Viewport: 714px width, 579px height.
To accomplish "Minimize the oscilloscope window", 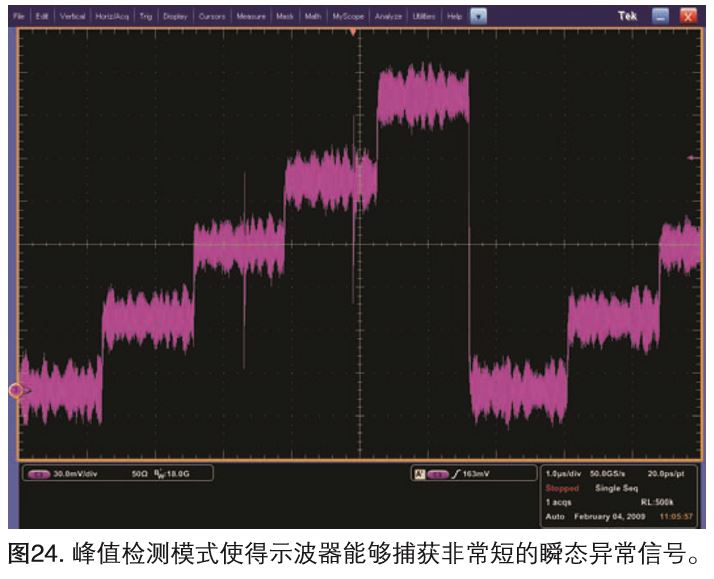I will [661, 17].
